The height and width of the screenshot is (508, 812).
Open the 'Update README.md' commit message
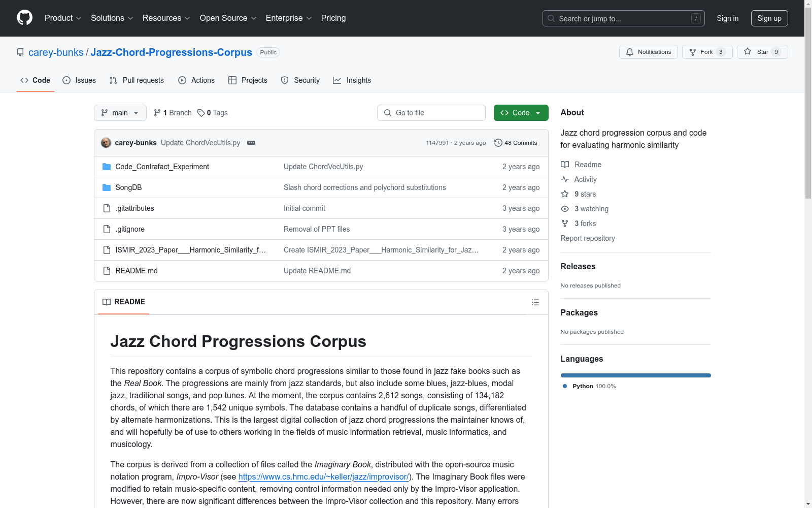click(x=317, y=271)
